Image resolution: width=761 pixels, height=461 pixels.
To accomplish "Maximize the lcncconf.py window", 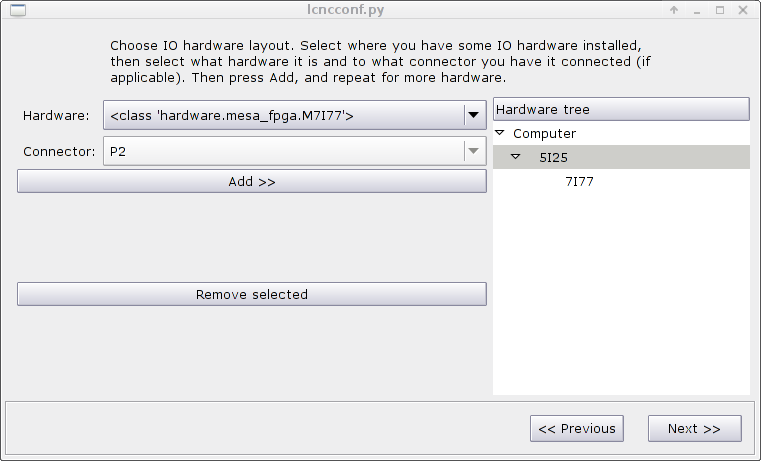I will (x=720, y=10).
